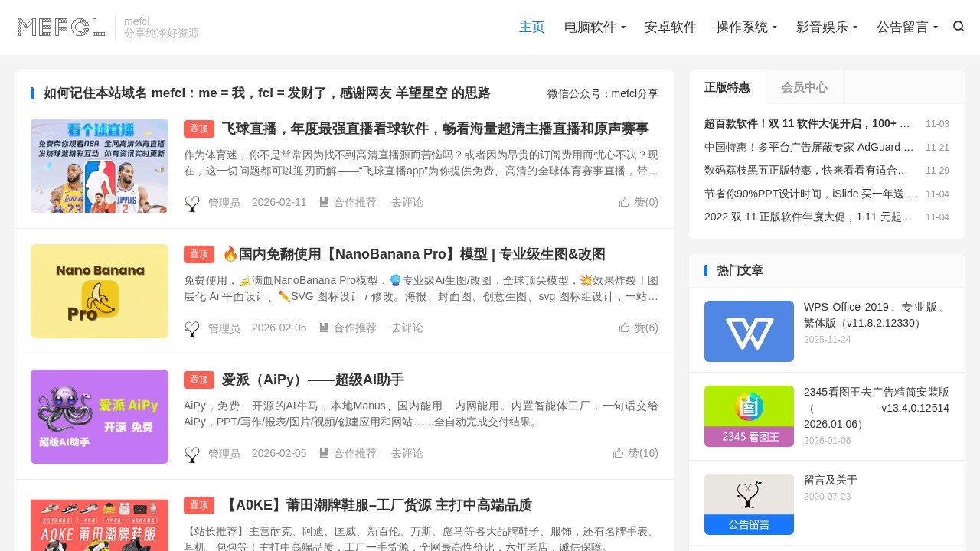Click 去评论 under the 爱派 AiPy post
Screen dimensions: 980x551
[x=407, y=454]
